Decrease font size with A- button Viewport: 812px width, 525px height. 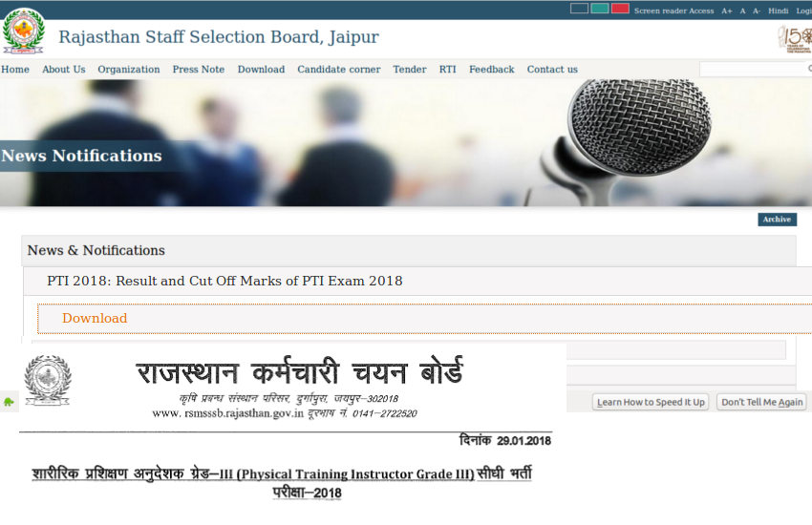[757, 10]
